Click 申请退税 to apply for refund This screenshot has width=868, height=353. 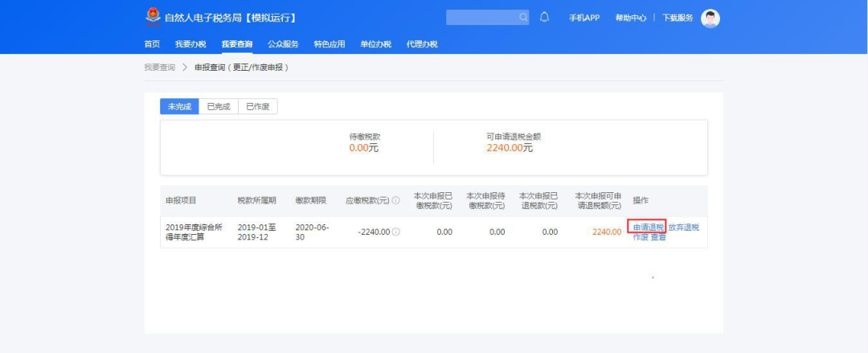click(649, 228)
